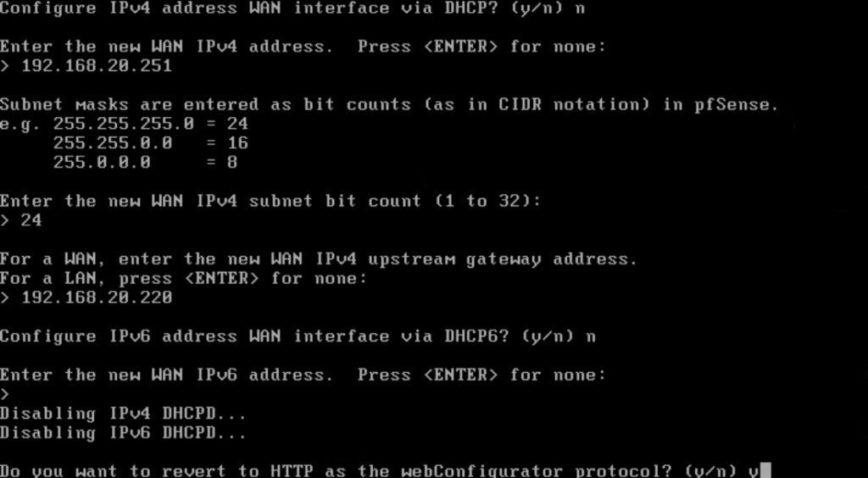Screen dimensions: 868x478
Task: Click 'For a LAN, press <ENTER> for none' text
Action: (x=183, y=278)
